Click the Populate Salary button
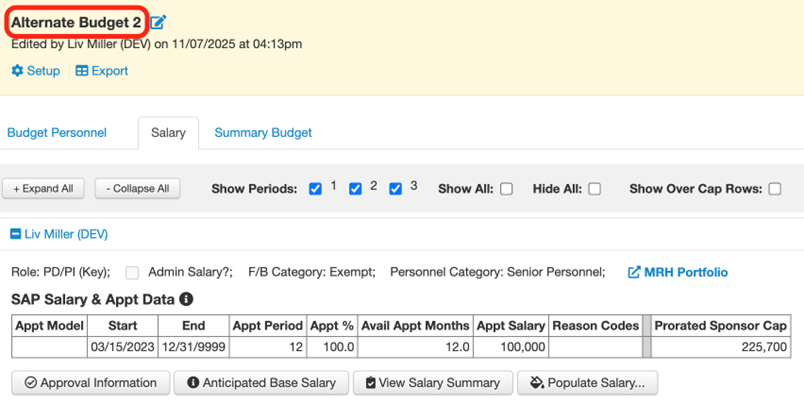The image size is (804, 404). click(587, 382)
